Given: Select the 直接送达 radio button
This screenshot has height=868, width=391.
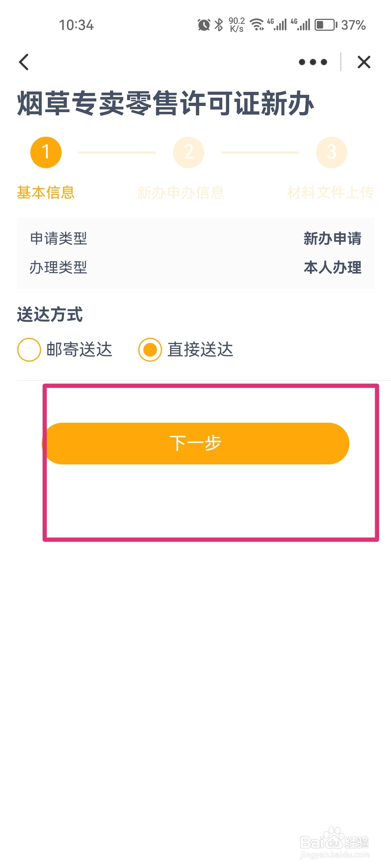Looking at the screenshot, I should 150,350.
